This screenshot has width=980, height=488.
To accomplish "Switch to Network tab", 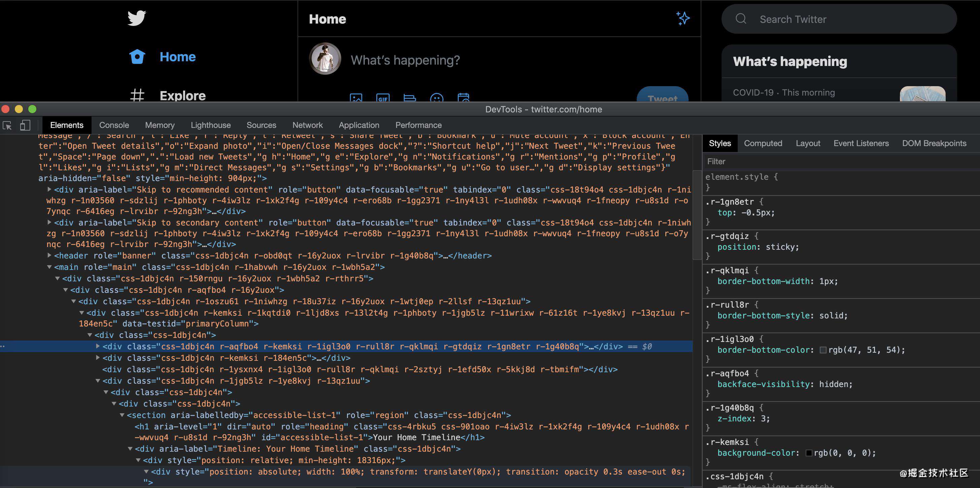I will point(307,125).
